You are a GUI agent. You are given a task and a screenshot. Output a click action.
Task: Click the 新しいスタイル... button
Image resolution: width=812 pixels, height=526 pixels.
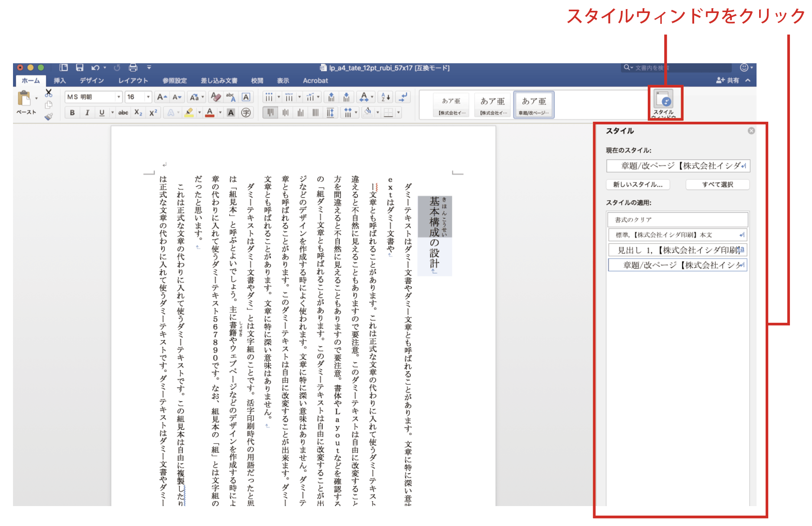[x=638, y=185]
